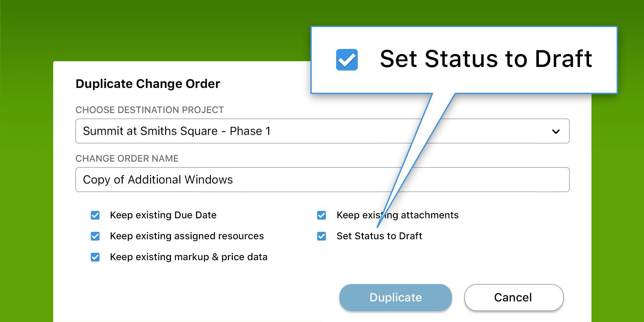Click the Duplicate Change Order title

pyautogui.click(x=148, y=84)
